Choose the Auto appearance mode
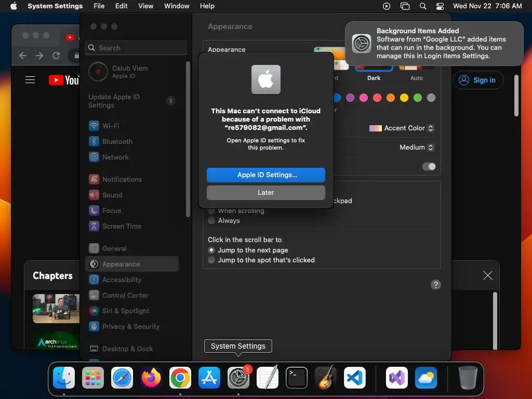 tap(417, 73)
